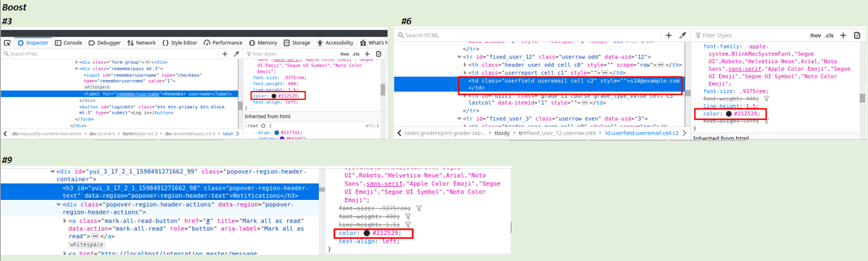
Task: Click the # href link on mark-all-read-button
Action: pyautogui.click(x=208, y=221)
